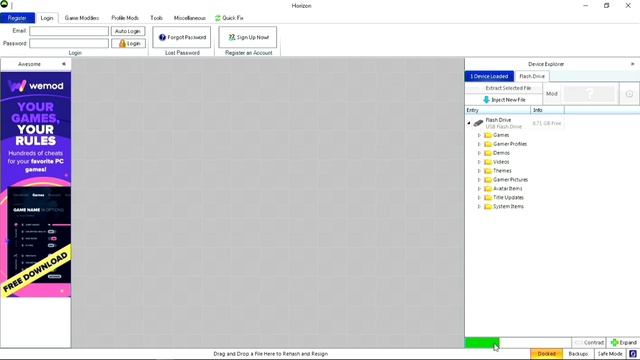
Task: Open the Profile Mods tab
Action: [125, 18]
